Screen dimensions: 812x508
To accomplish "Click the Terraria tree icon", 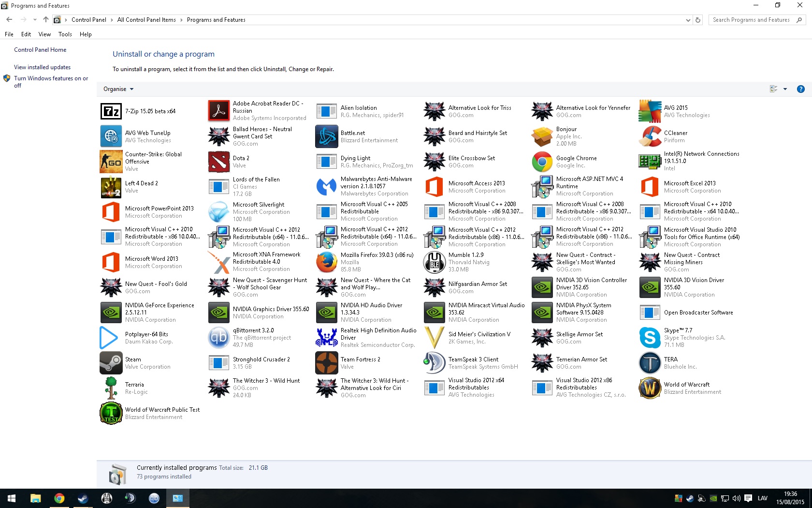I will tap(111, 388).
